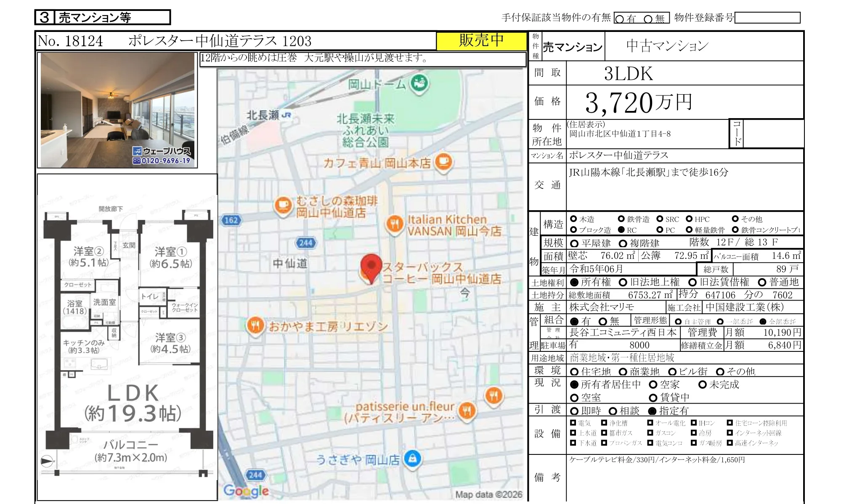Check the 浄化槽 equipment checkbox

click(x=604, y=423)
